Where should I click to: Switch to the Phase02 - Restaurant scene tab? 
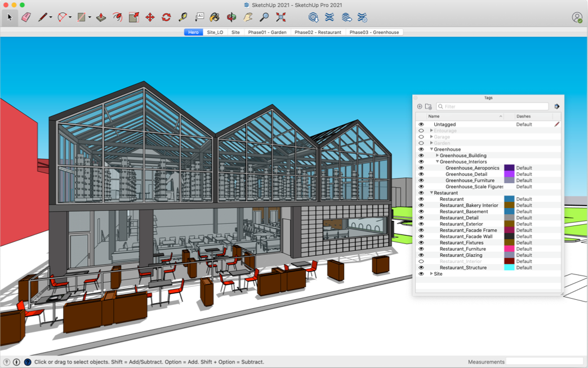coord(318,32)
